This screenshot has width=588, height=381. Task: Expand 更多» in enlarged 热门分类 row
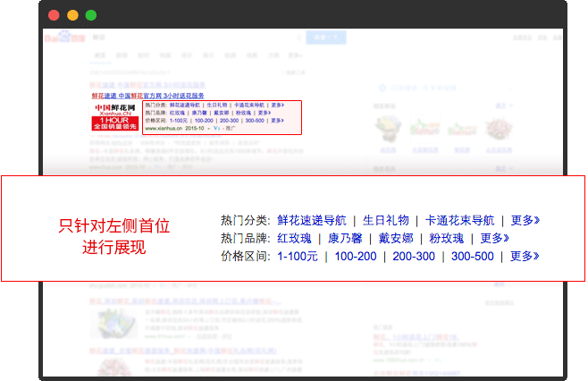coord(525,220)
